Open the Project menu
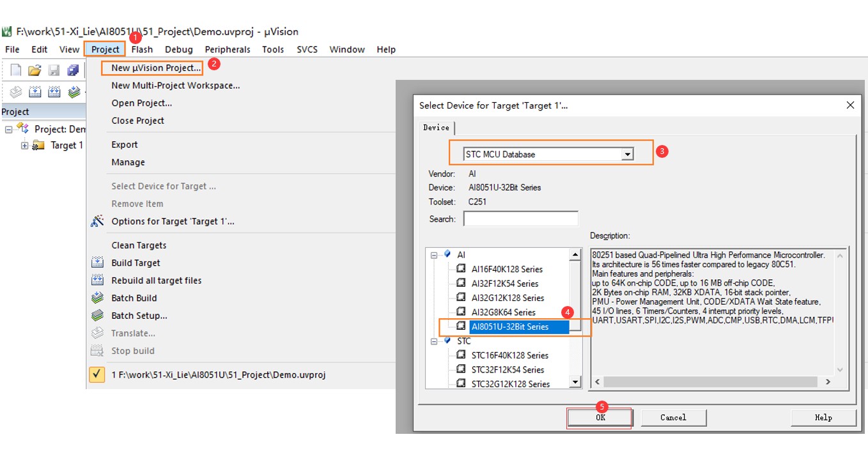This screenshot has width=868, height=476. 105,49
